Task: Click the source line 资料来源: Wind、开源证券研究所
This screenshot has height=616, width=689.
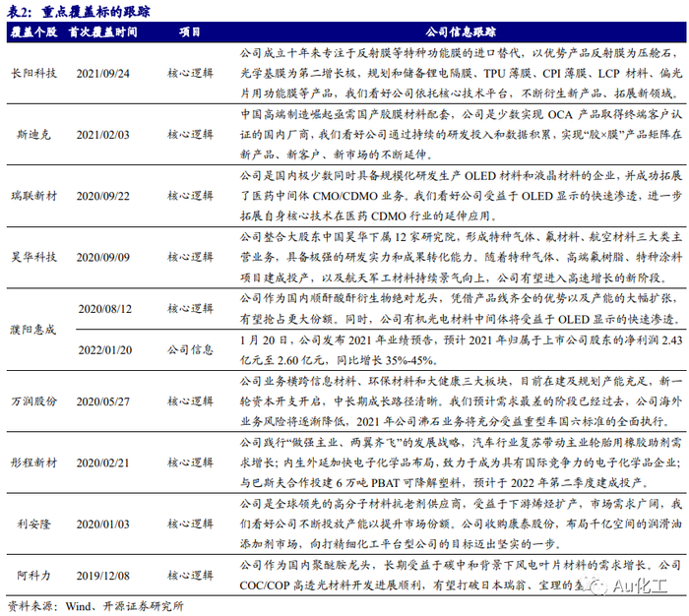Action: pos(95,606)
